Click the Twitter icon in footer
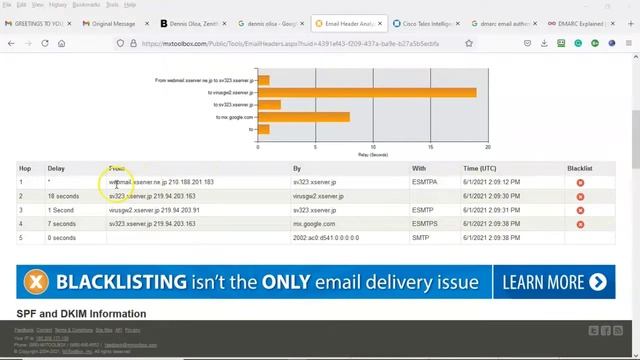Viewport: 640px width, 360px height. (x=593, y=331)
